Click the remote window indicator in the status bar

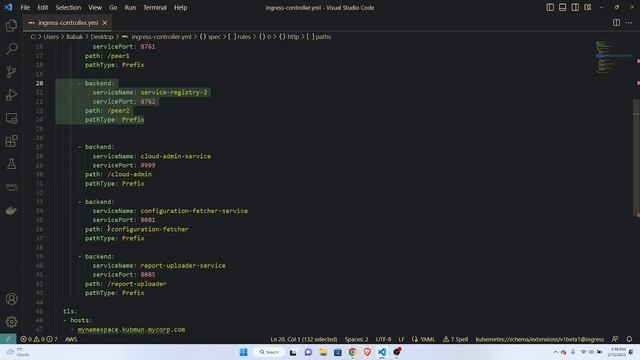(x=8, y=339)
